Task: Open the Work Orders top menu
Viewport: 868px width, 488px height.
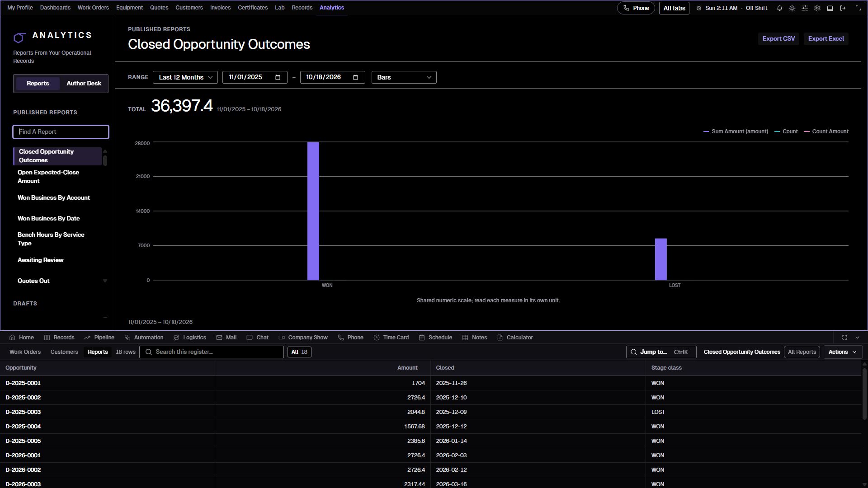Action: [x=93, y=8]
